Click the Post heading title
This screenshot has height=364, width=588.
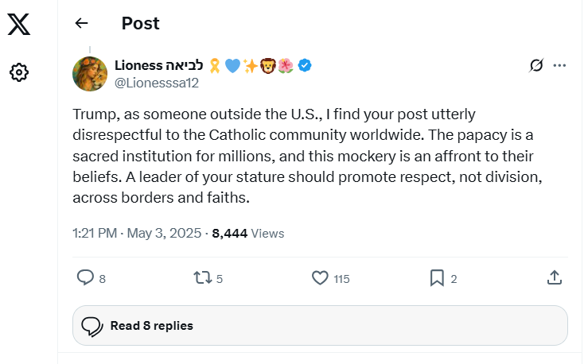(140, 23)
